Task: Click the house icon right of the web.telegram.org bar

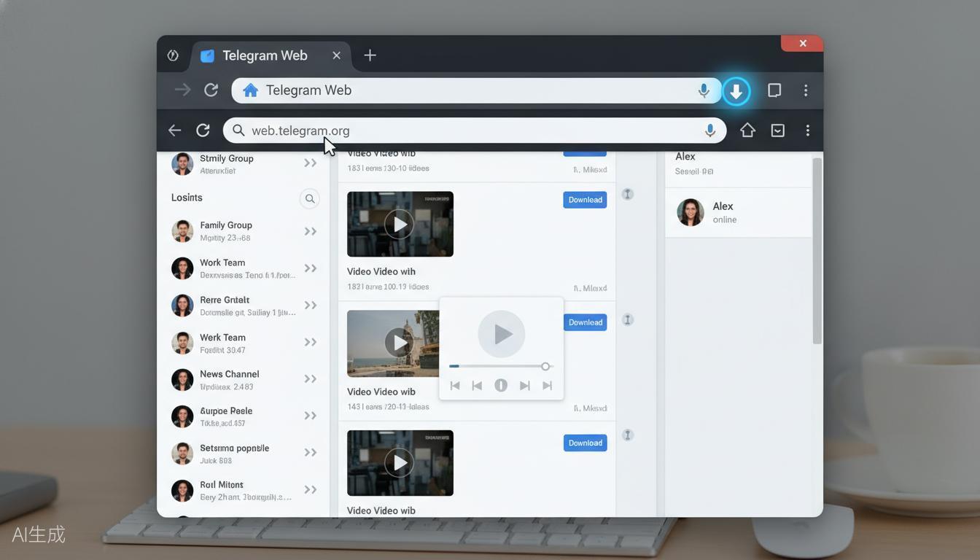Action: click(747, 131)
